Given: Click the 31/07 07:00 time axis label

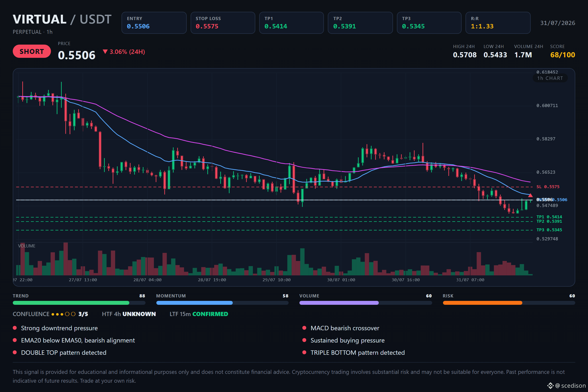Looking at the screenshot, I should click(x=470, y=280).
